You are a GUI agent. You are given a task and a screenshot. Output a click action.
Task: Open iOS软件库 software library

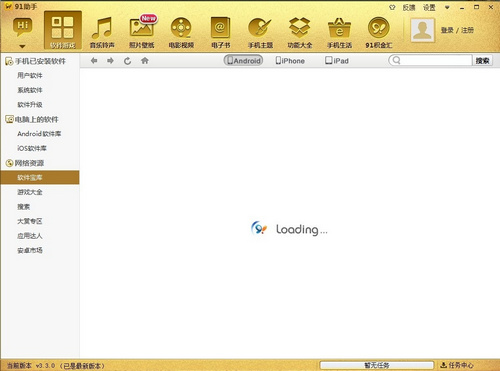pos(32,148)
